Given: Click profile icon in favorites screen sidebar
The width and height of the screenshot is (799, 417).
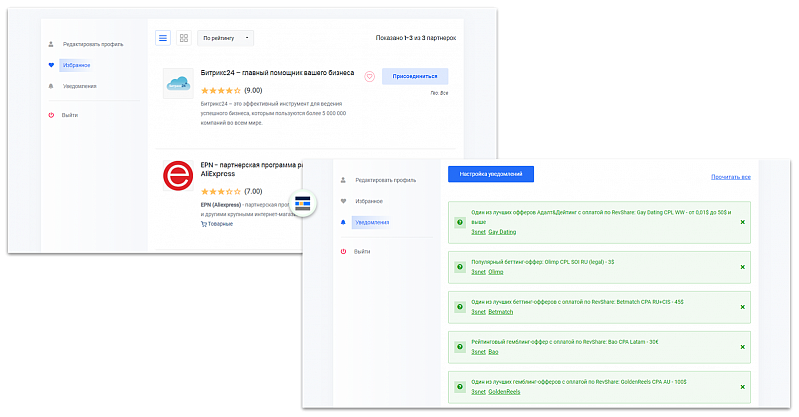Looking at the screenshot, I should [51, 44].
